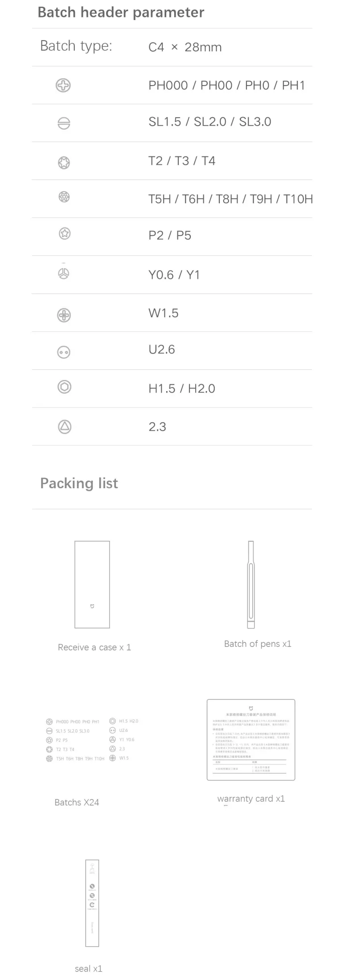Select the seal strip image
The image size is (344, 980).
tap(92, 903)
